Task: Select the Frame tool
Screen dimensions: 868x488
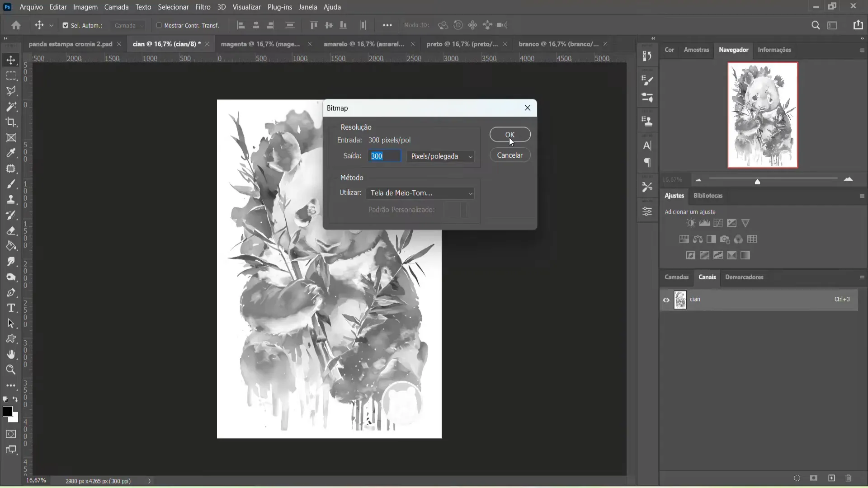Action: 11,138
